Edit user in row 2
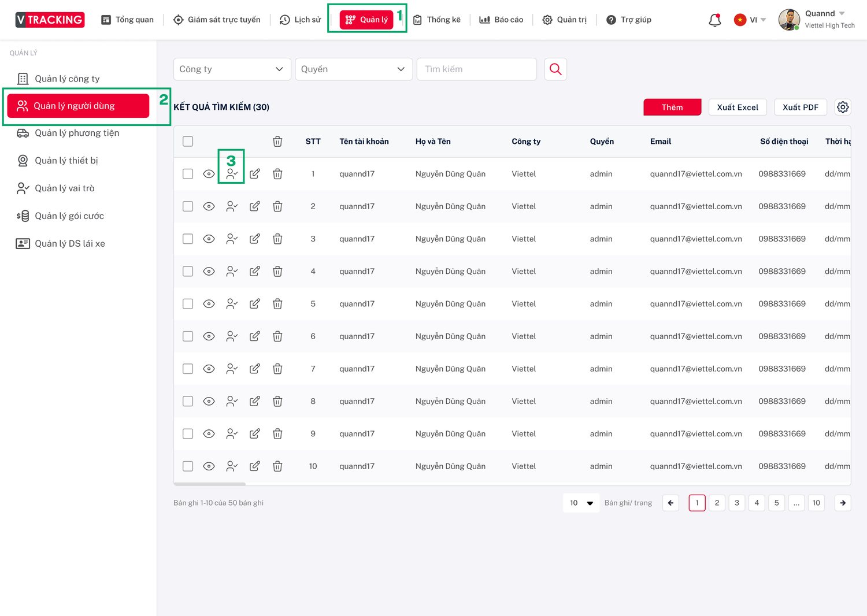Image resolution: width=867 pixels, height=616 pixels. pyautogui.click(x=254, y=206)
